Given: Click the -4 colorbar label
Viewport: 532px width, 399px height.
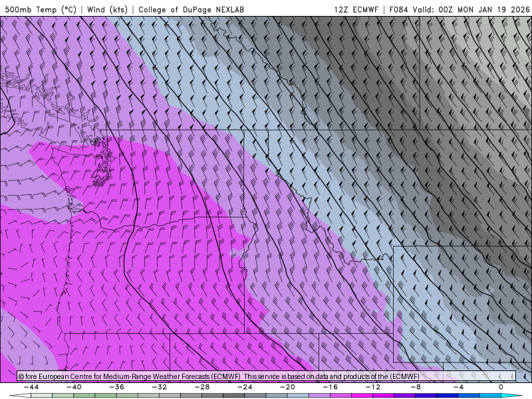Looking at the screenshot, I should 458,387.
